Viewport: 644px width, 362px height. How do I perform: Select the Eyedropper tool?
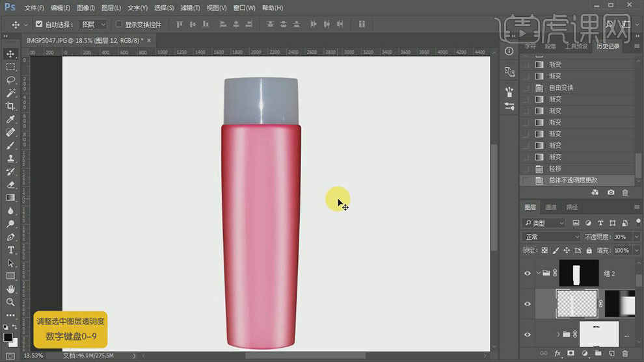tap(10, 120)
